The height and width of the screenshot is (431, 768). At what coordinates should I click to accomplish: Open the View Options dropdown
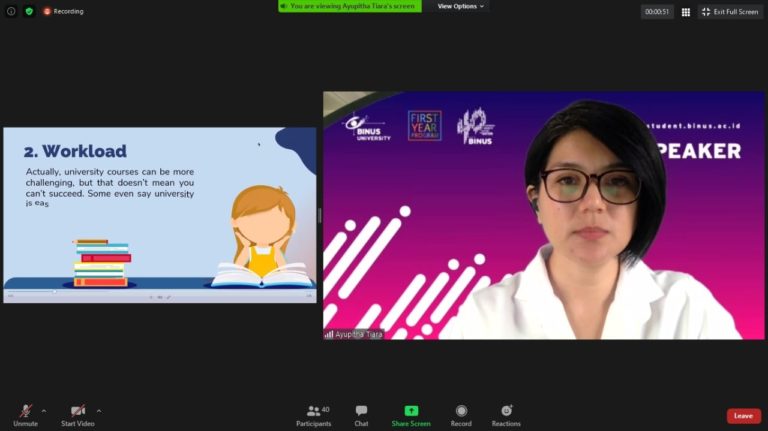click(x=460, y=6)
